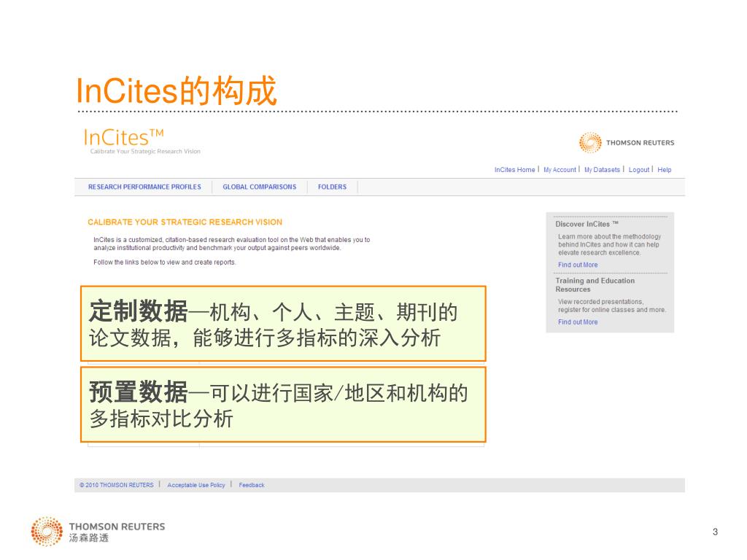Open Acceptable Use Policy link
The height and width of the screenshot is (560, 747).
[196, 485]
